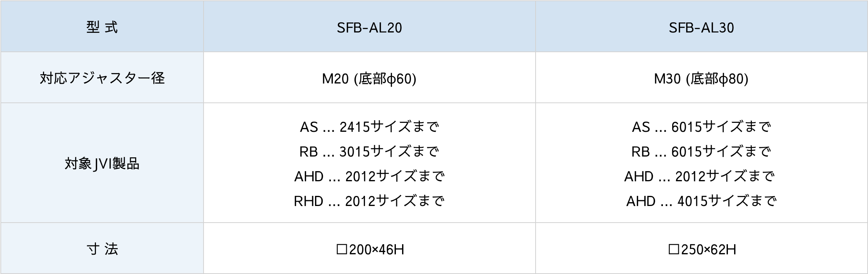Select the M20 (底部φ60) cell
This screenshot has width=868, height=274.
coord(369,79)
